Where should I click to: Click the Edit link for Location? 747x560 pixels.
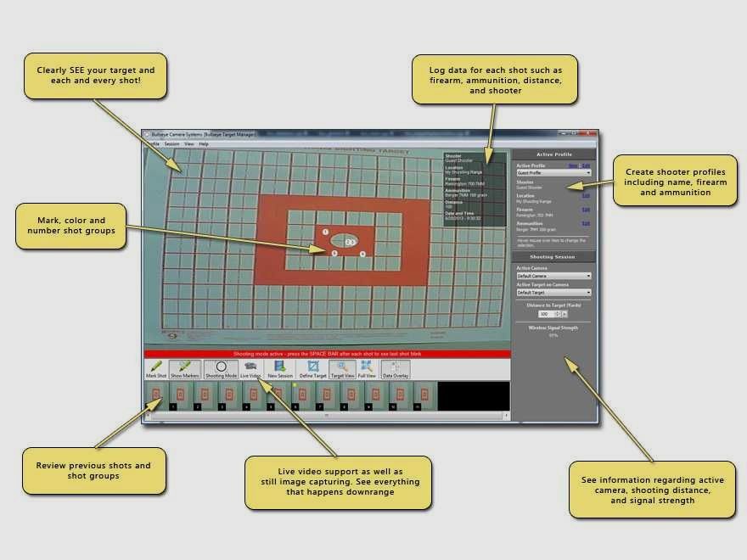(586, 196)
